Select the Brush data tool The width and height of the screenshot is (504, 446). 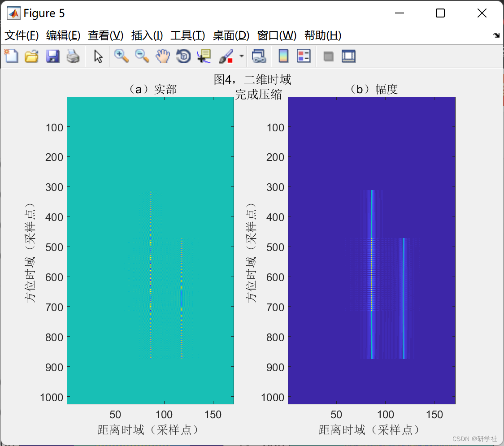(x=226, y=56)
